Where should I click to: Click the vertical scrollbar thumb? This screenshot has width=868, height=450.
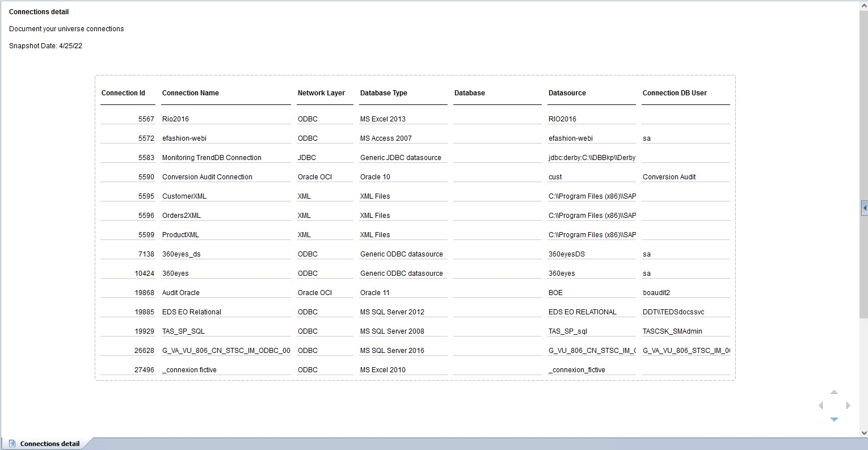[x=863, y=165]
